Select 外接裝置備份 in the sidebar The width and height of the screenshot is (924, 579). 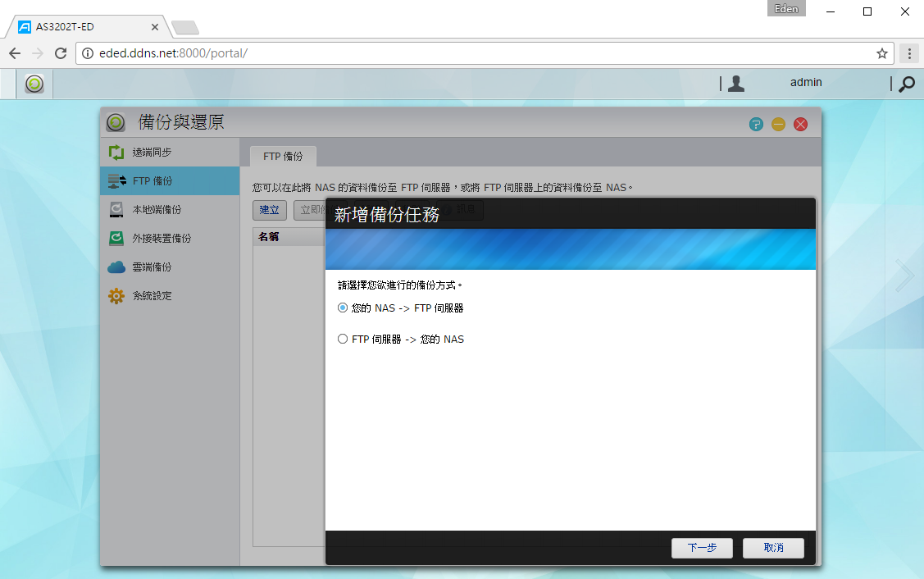point(170,238)
